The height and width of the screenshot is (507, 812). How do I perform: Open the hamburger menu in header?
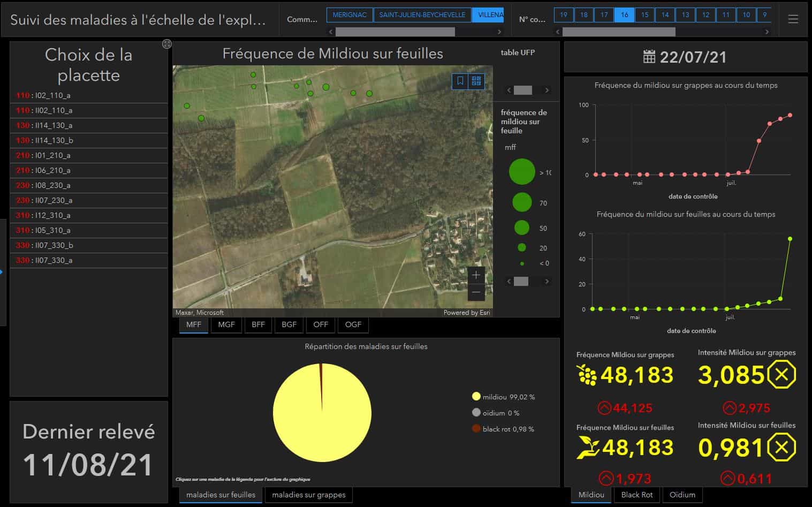click(793, 19)
